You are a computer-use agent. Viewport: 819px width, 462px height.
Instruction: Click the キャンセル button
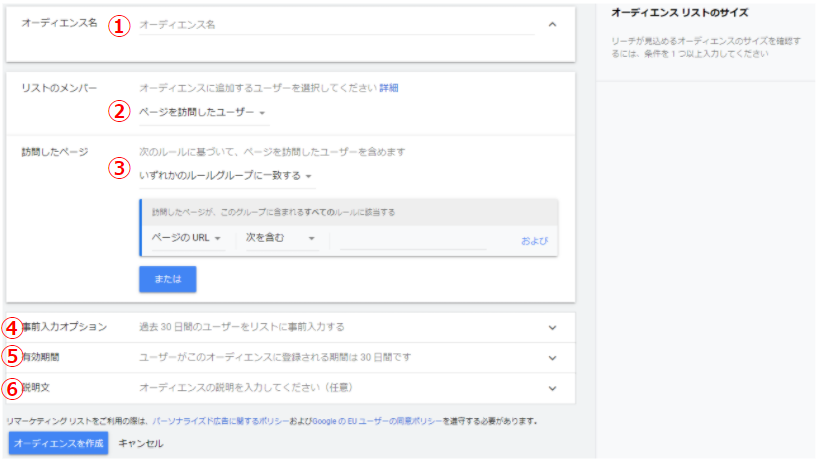141,443
